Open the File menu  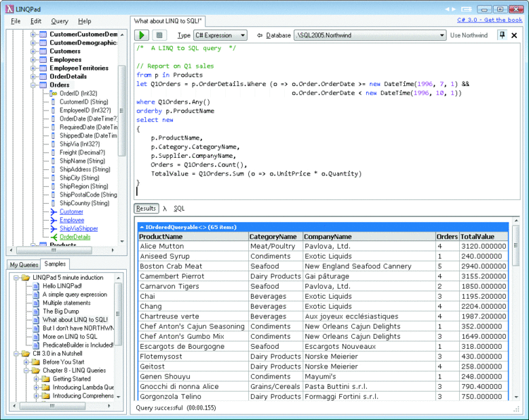click(x=16, y=21)
